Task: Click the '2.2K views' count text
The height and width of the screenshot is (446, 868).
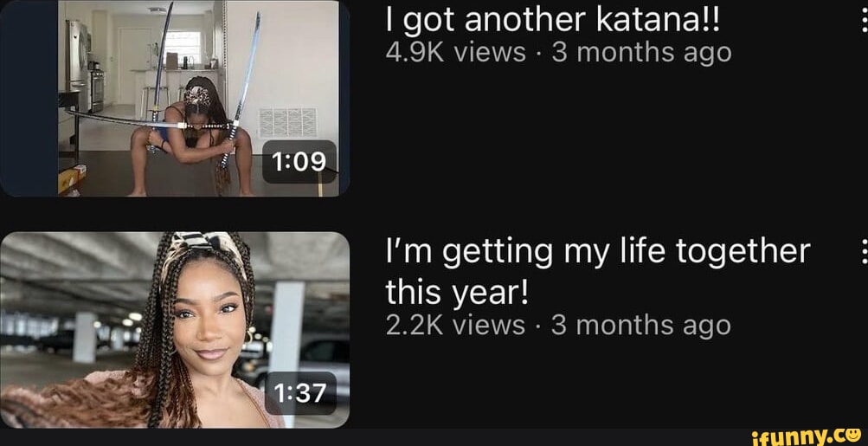Action: pos(455,326)
